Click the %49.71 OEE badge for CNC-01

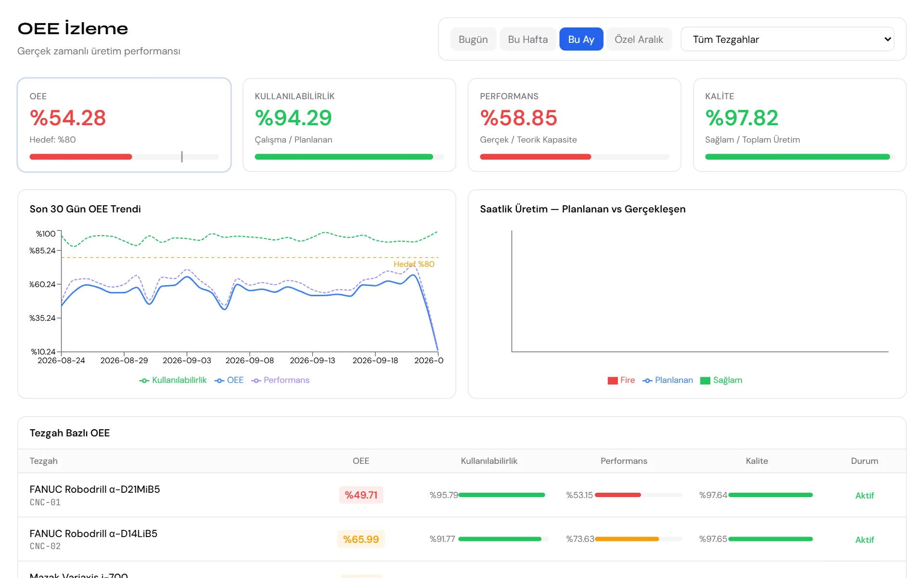[361, 495]
